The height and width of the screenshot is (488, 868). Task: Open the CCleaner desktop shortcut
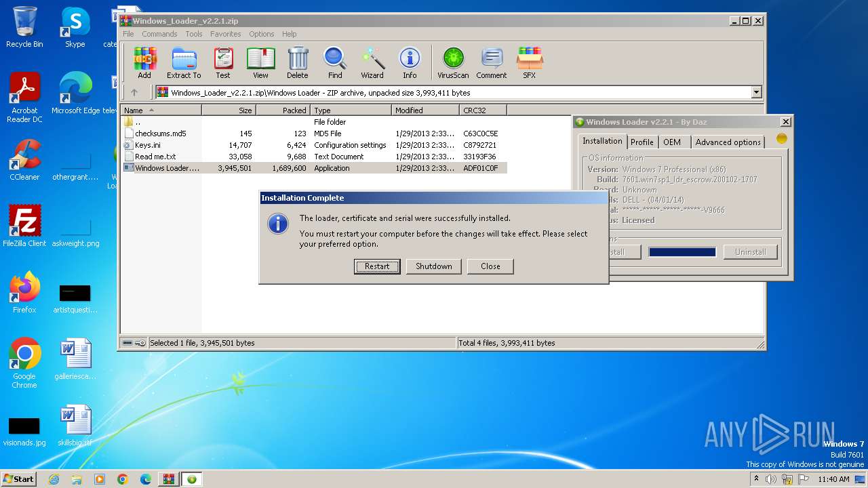[x=24, y=160]
